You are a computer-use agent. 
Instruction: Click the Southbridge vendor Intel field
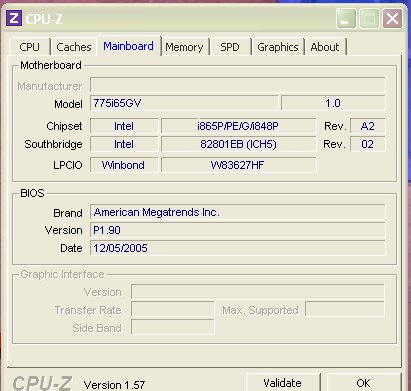(x=124, y=144)
